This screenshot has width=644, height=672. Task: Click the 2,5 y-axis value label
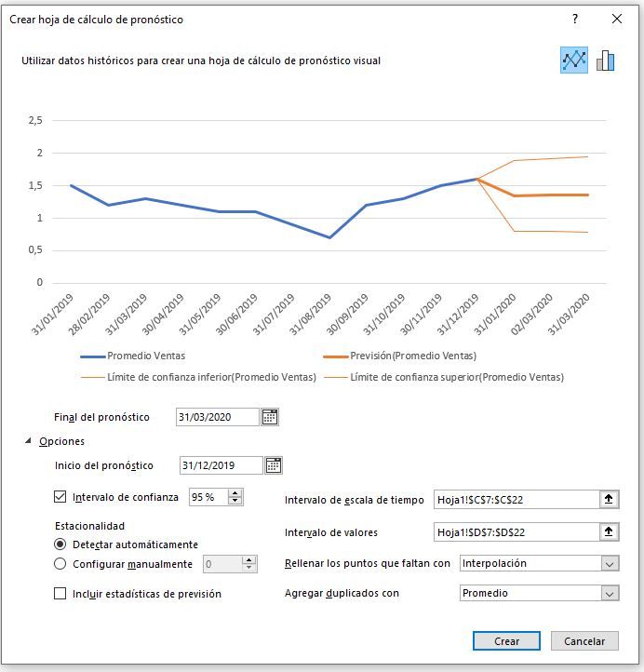point(35,120)
